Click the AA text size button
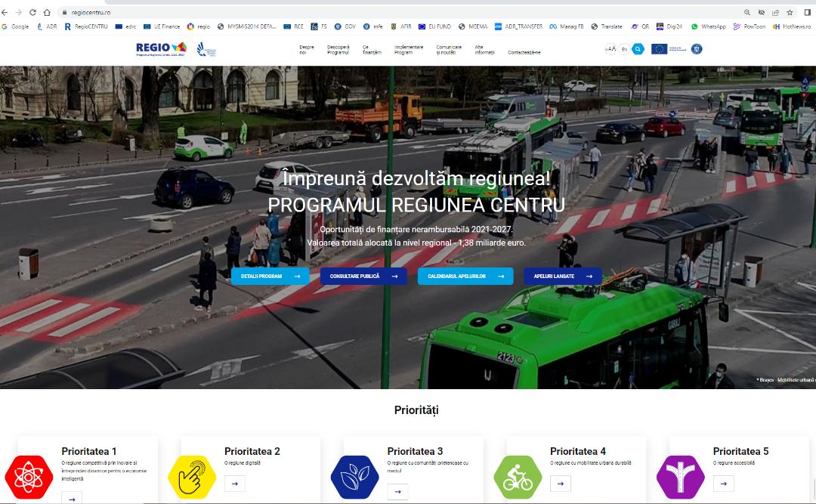 click(x=610, y=49)
